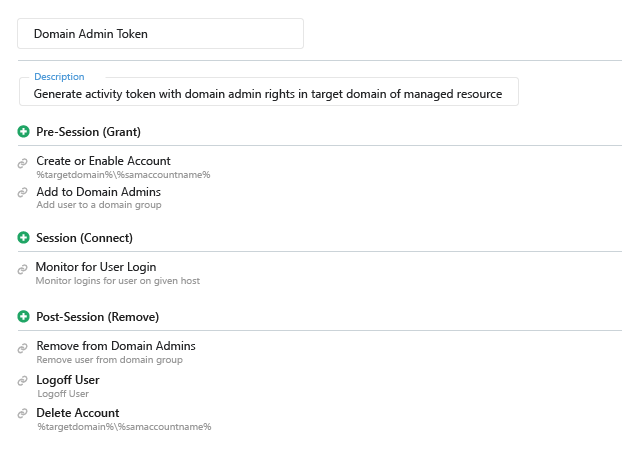Click the Pre-Session (Grant) section heading
The width and height of the screenshot is (640, 450).
click(88, 132)
